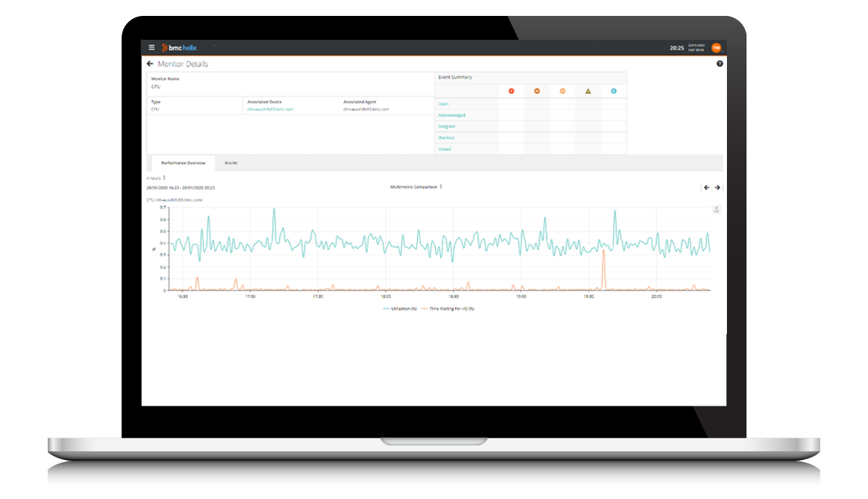This screenshot has width=868, height=499.
Task: Click the back arrow beside Monitor Details
Action: (x=150, y=64)
